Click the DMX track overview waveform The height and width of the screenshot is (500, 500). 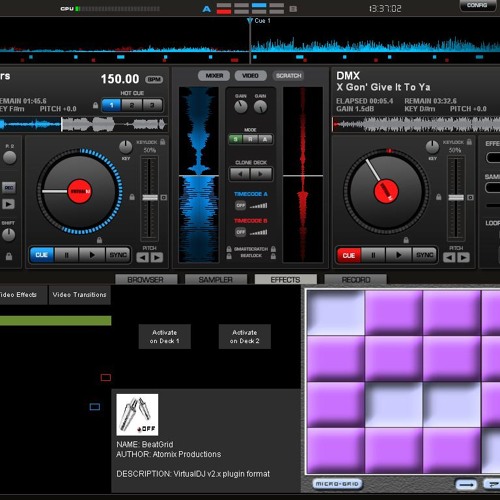(416, 125)
